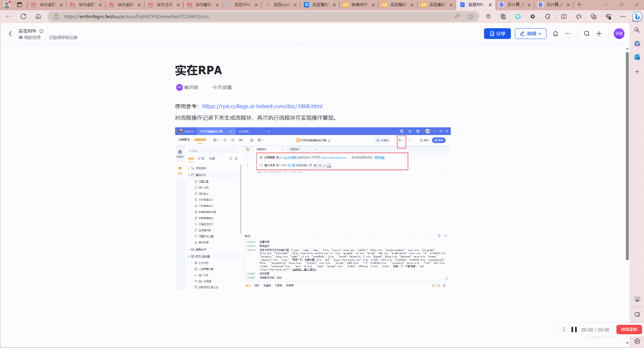Viewport: 644px width, 348px height.
Task: Add a sidebar app with plus
Action: (637, 72)
